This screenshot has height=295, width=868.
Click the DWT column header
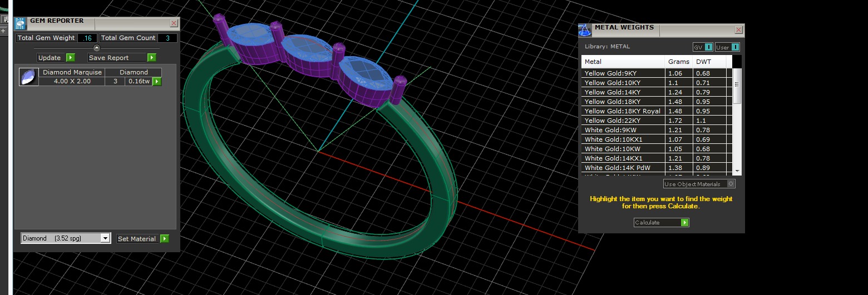click(709, 62)
